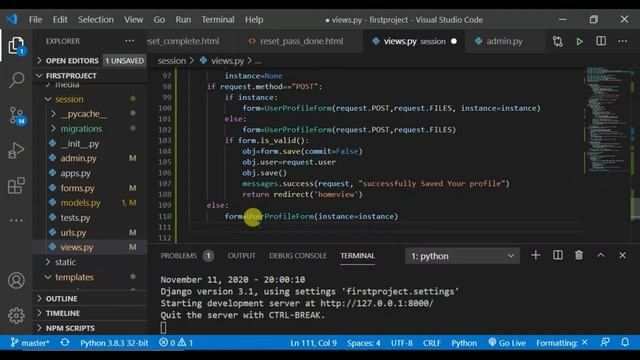Image resolution: width=640 pixels, height=360 pixels.
Task: Change the CRLF end-of-line sequence
Action: pos(431,343)
